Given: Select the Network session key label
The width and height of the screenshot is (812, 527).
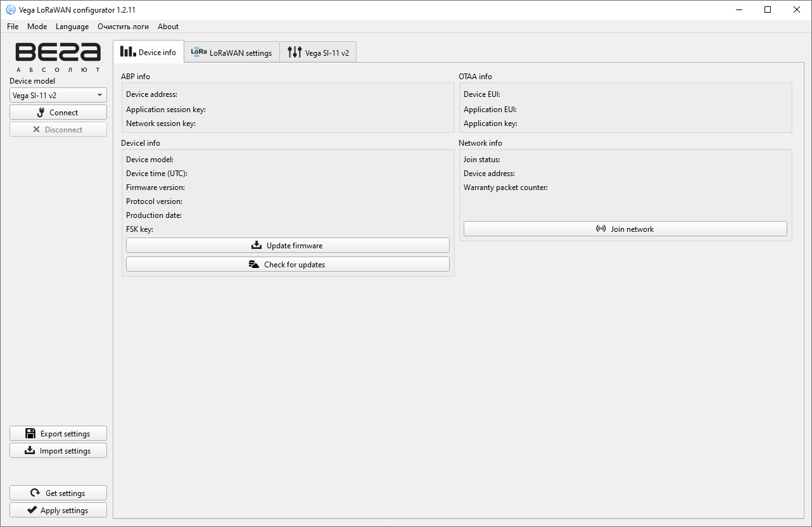Looking at the screenshot, I should (x=161, y=124).
